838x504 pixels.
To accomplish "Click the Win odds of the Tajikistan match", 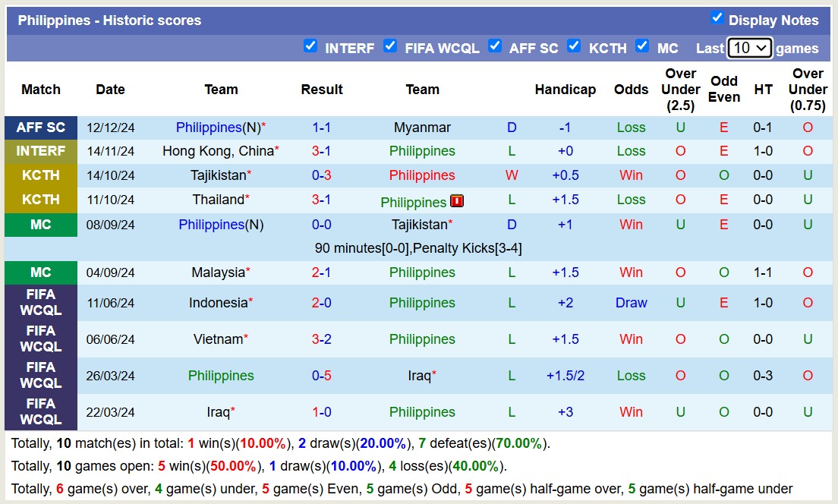I will (631, 175).
